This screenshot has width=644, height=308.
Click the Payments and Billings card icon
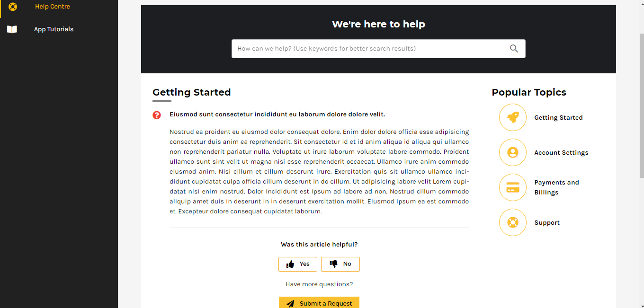pyautogui.click(x=513, y=187)
